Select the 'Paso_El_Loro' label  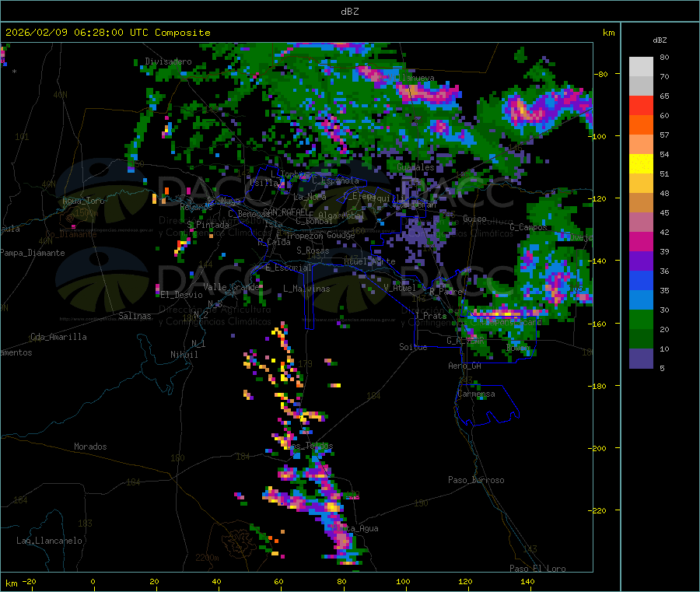click(x=537, y=569)
